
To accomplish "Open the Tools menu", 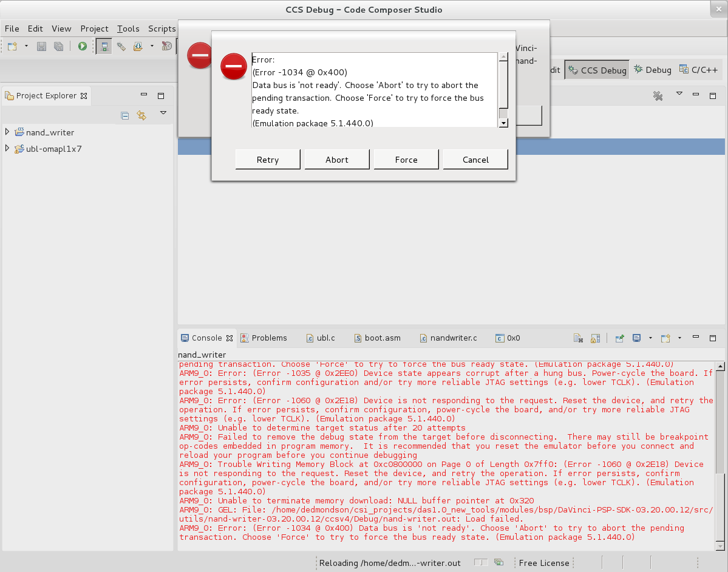I will (x=128, y=29).
